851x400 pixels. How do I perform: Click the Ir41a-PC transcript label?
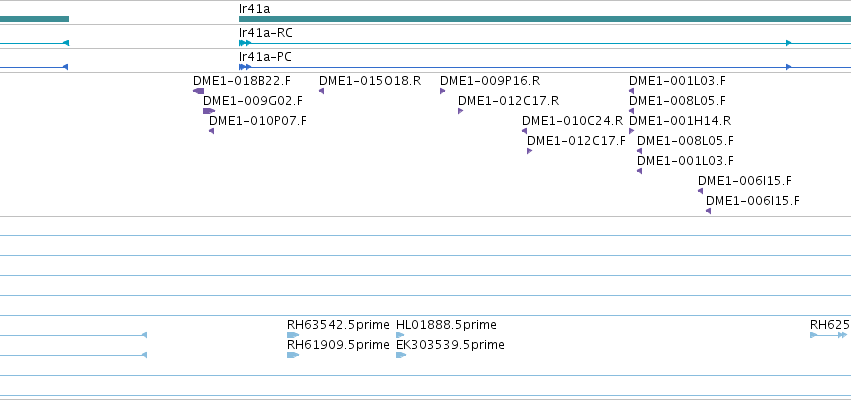265,57
